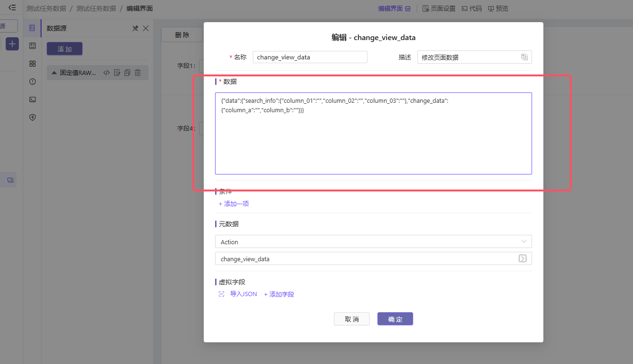Collapse the 固定值RAW data source row
The image size is (633, 364).
54,73
